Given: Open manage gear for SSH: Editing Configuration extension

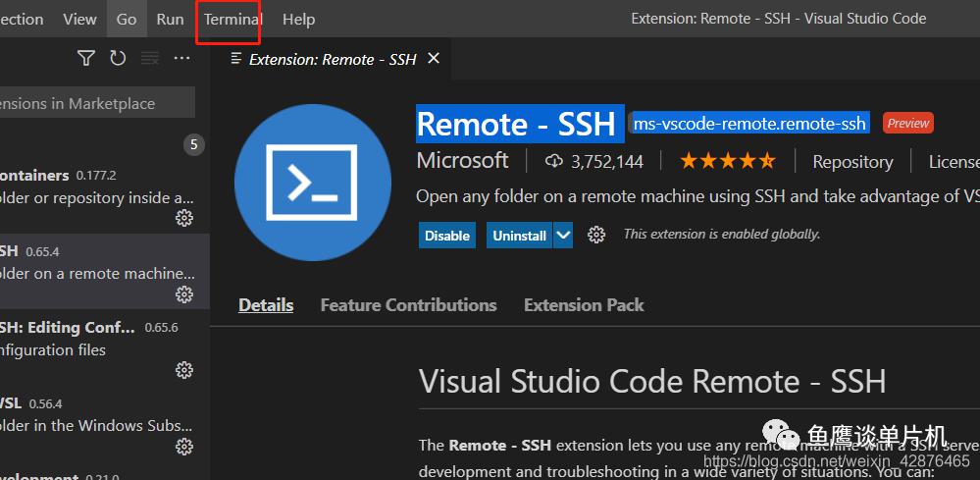Looking at the screenshot, I should [183, 371].
